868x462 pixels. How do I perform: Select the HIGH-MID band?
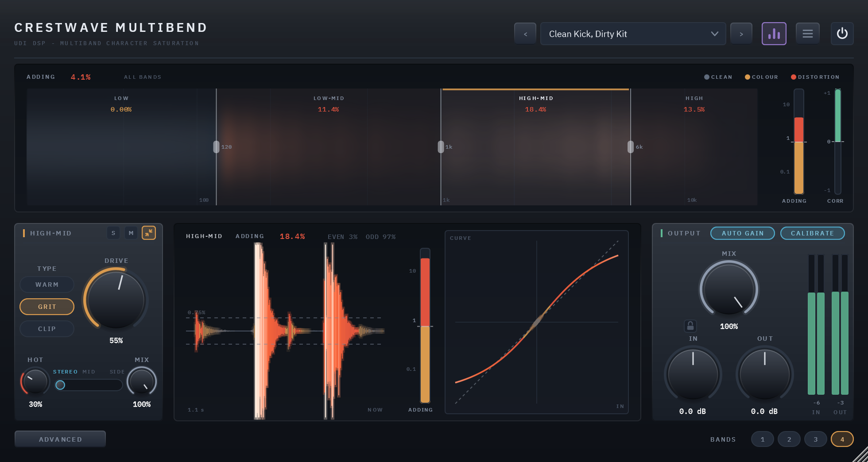coord(536,146)
